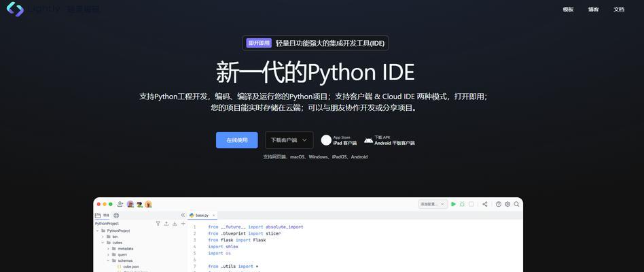Open the 添加配置 run configuration dropdown
Image resolution: width=644 pixels, height=272 pixels.
(x=433, y=204)
